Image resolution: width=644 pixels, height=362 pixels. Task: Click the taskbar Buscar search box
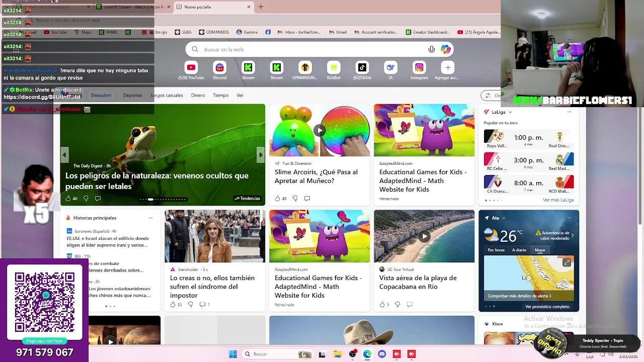(278, 354)
